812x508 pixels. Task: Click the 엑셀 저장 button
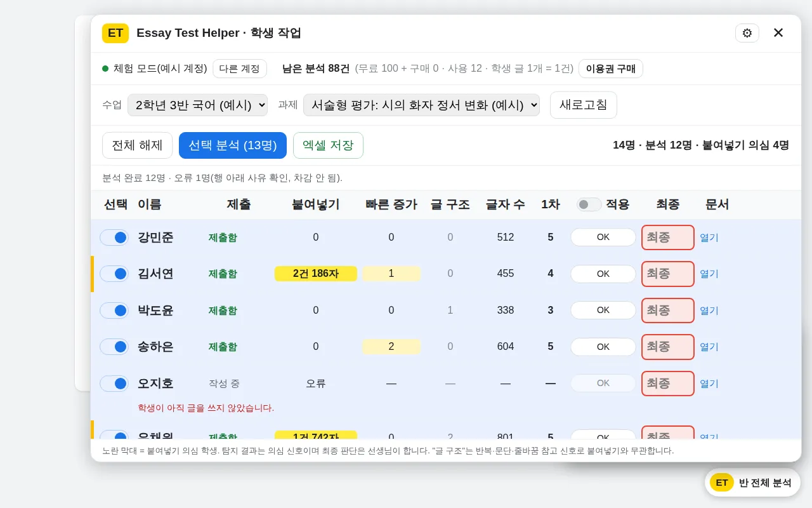coord(328,145)
